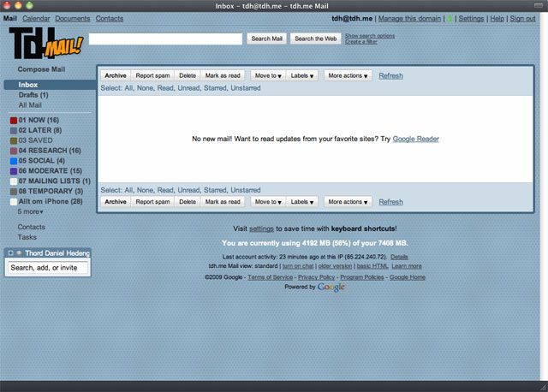Click the mail search input field
This screenshot has height=392, width=548.
(x=165, y=39)
